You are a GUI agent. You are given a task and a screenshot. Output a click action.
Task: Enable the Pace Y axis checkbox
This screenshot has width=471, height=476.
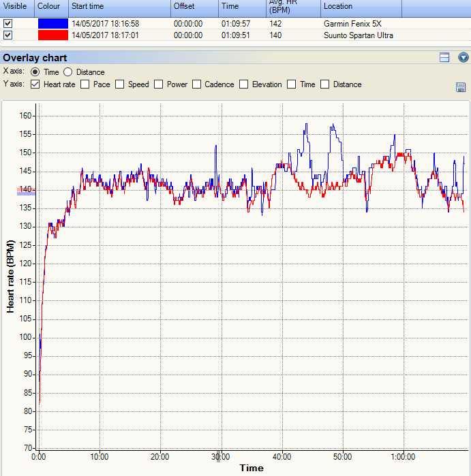(85, 84)
